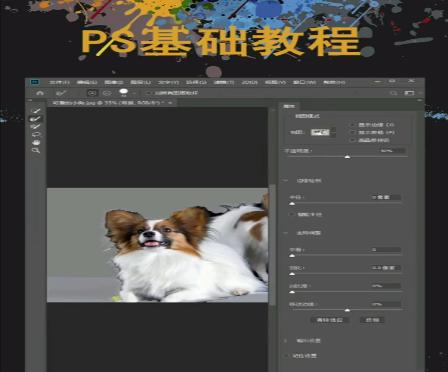
Task: Click the Contrast slider handle
Action: coord(292,292)
